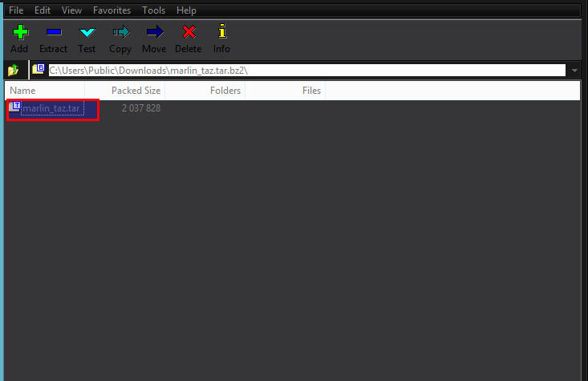The width and height of the screenshot is (588, 381).
Task: Click the Folders column header
Action: click(225, 91)
